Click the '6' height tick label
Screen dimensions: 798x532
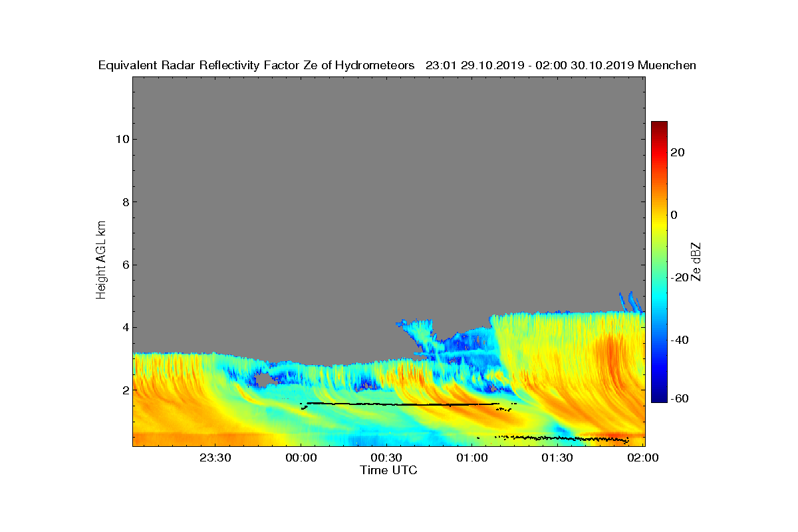click(x=124, y=265)
